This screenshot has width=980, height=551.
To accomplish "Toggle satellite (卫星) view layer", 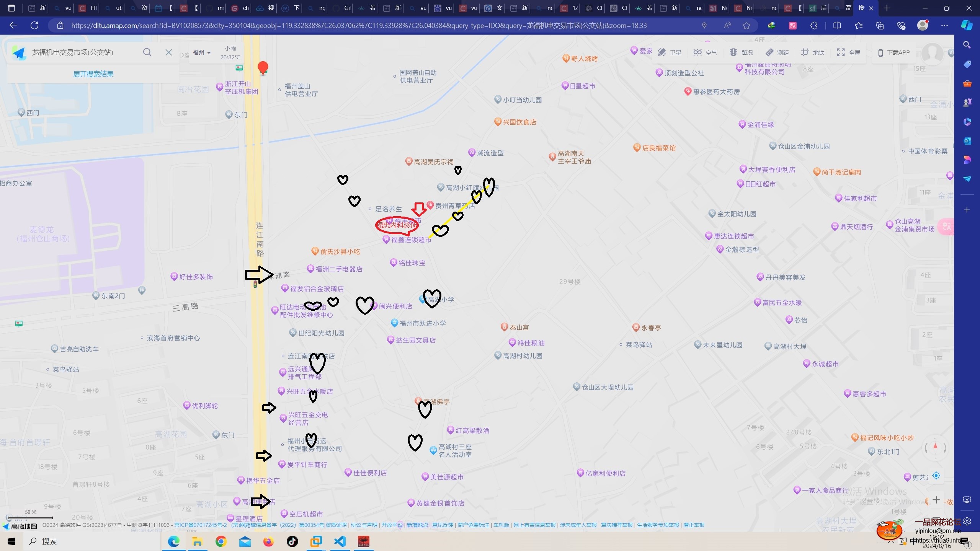I will tap(670, 52).
